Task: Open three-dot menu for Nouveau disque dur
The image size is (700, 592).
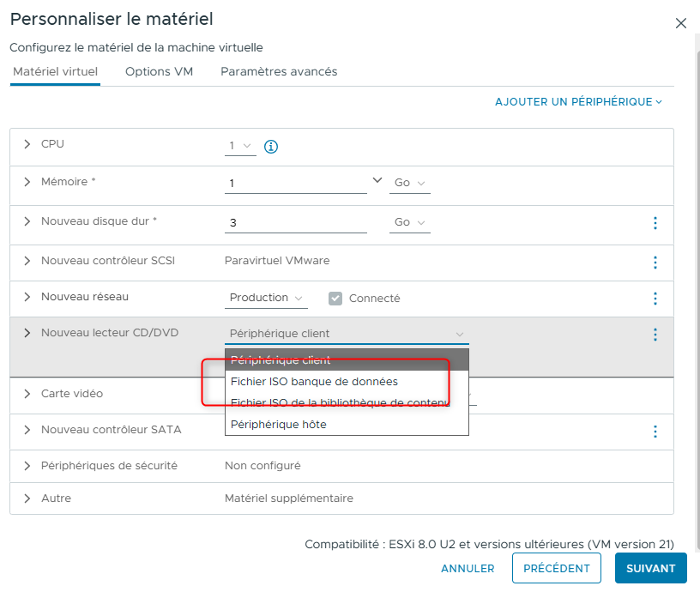Action: (655, 223)
